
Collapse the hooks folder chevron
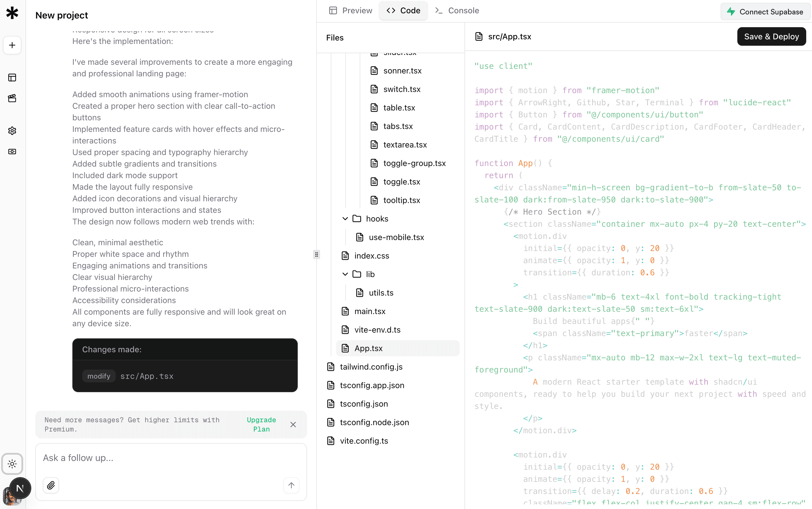point(345,219)
